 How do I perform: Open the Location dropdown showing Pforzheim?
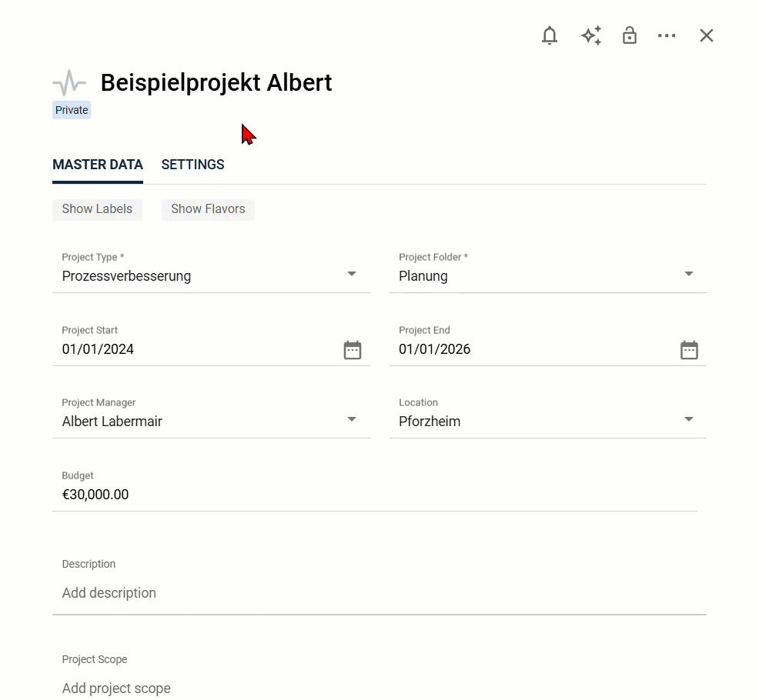tap(688, 420)
